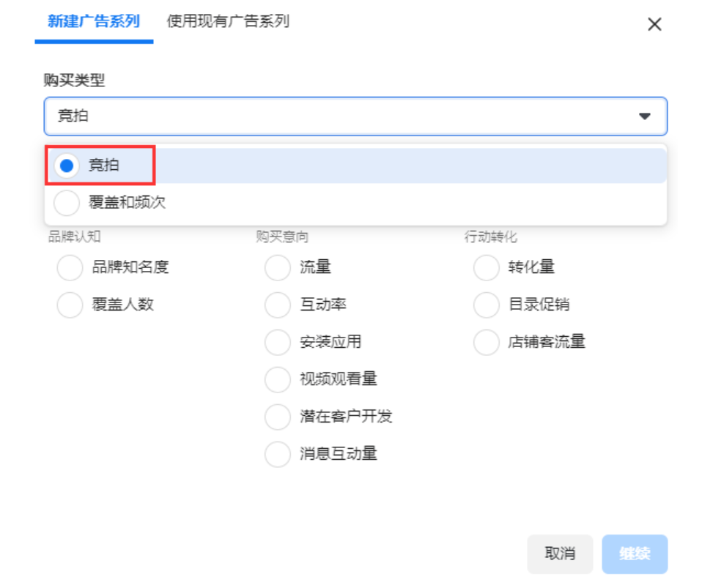Viewport: 702px width, 588px height.
Task: Expand the 购买类型 dropdown arrow
Action: tap(644, 116)
